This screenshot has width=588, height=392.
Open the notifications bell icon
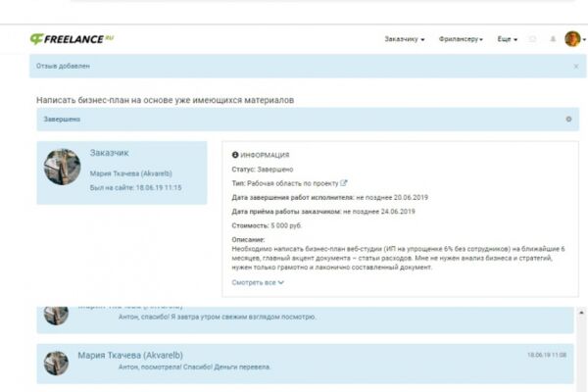(553, 39)
